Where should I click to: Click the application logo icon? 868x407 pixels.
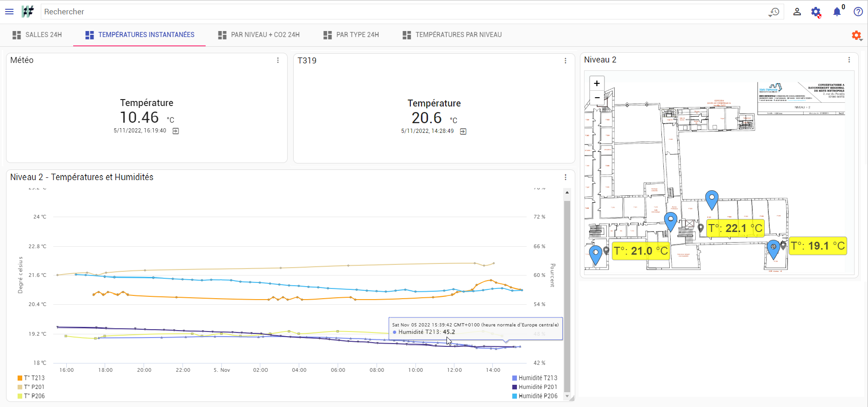(x=28, y=12)
